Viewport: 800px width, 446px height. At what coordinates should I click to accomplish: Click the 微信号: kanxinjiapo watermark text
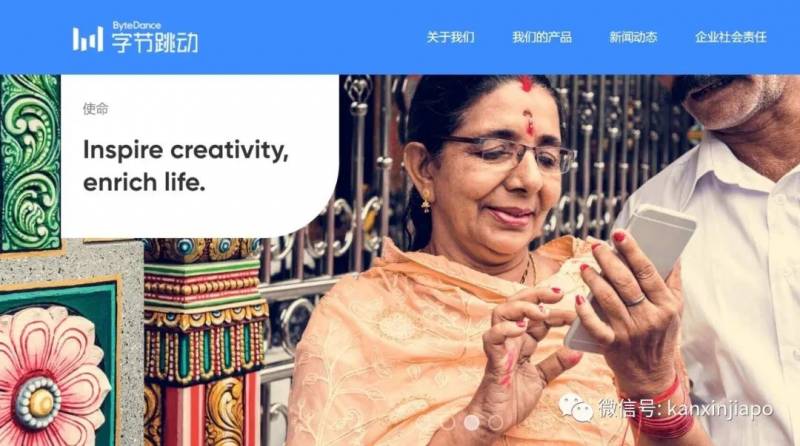(685, 409)
